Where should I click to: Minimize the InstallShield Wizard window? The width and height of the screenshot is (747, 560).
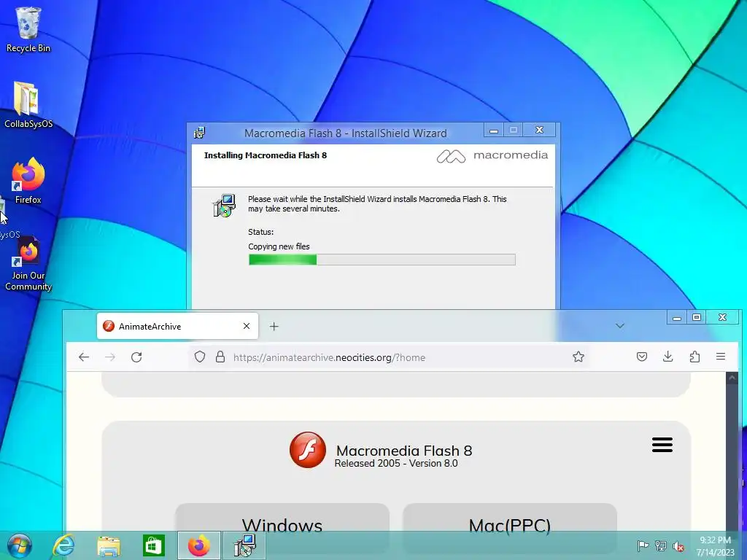494,130
